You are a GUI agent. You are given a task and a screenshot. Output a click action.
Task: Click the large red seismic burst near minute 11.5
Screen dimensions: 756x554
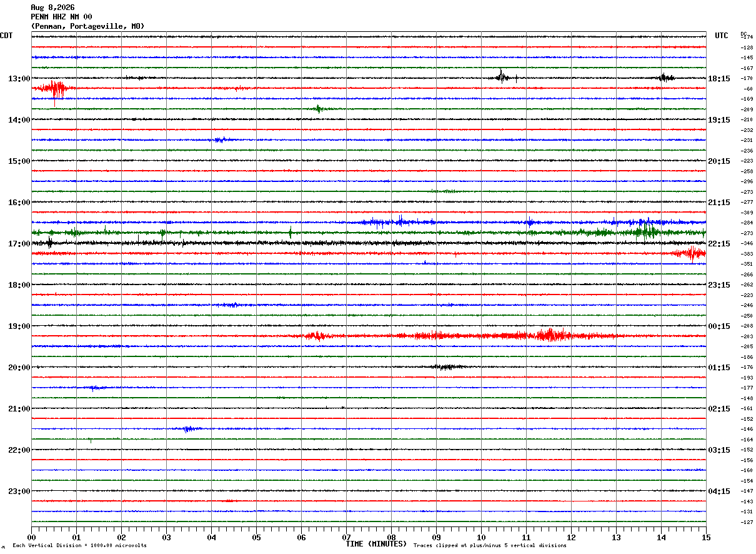[x=550, y=335]
